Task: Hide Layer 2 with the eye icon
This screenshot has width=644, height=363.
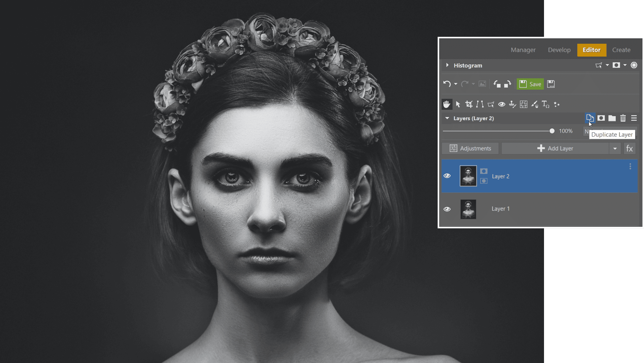Action: (x=447, y=176)
